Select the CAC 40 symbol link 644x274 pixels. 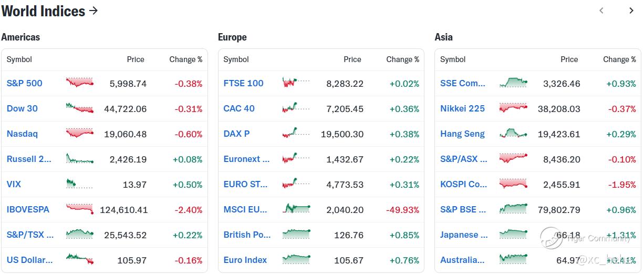(x=239, y=108)
